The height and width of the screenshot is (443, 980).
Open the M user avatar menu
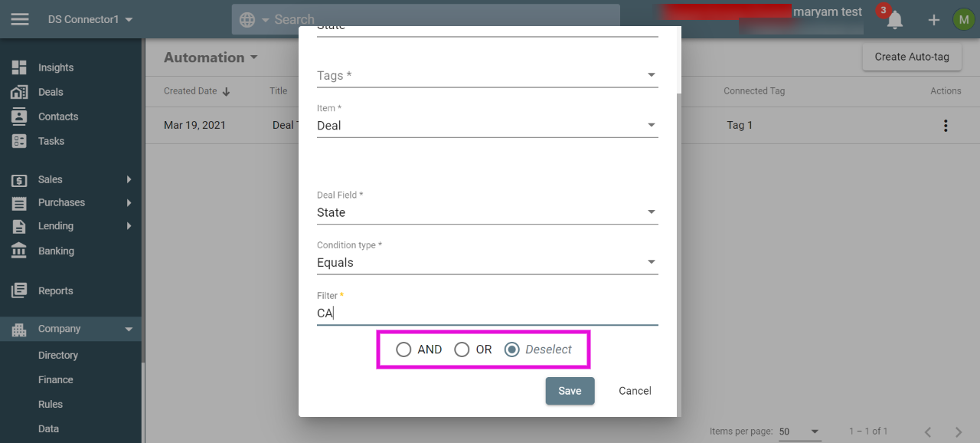[x=963, y=19]
